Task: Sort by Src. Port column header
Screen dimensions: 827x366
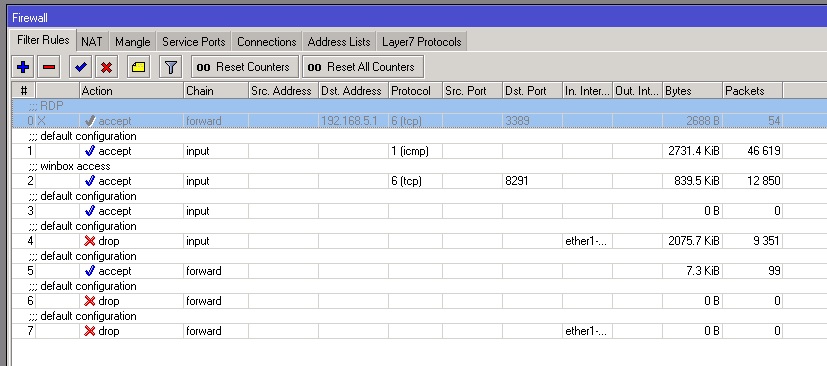Action: click(473, 91)
